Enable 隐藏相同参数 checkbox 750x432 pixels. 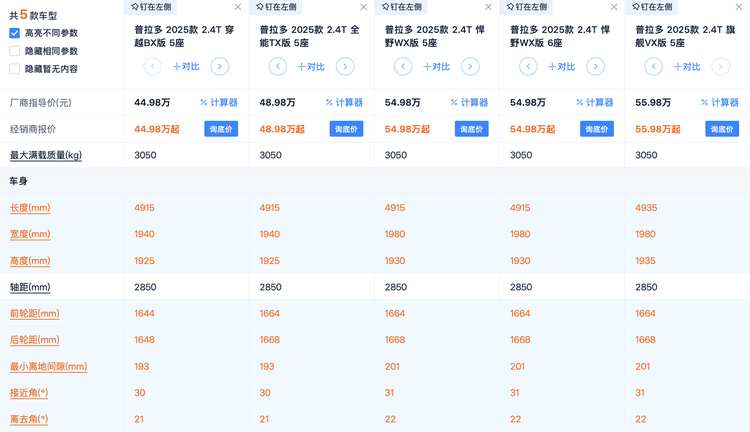click(14, 51)
